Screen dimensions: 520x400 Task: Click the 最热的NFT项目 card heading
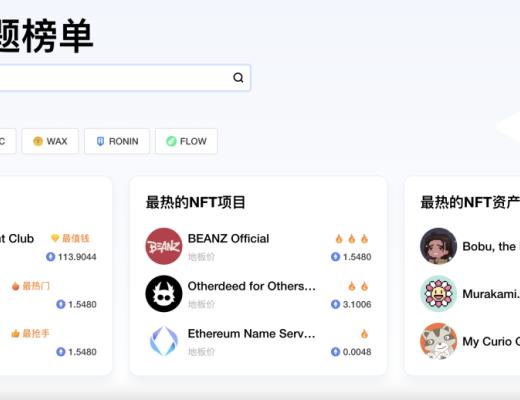point(196,202)
